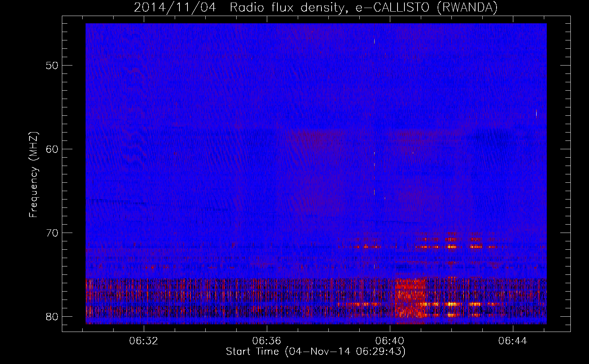This screenshot has height=364, width=589.
Task: Click the plot title "2014/11/04 Radio flux density, e-CALLISTO (RWANDA)"
Action: click(316, 7)
